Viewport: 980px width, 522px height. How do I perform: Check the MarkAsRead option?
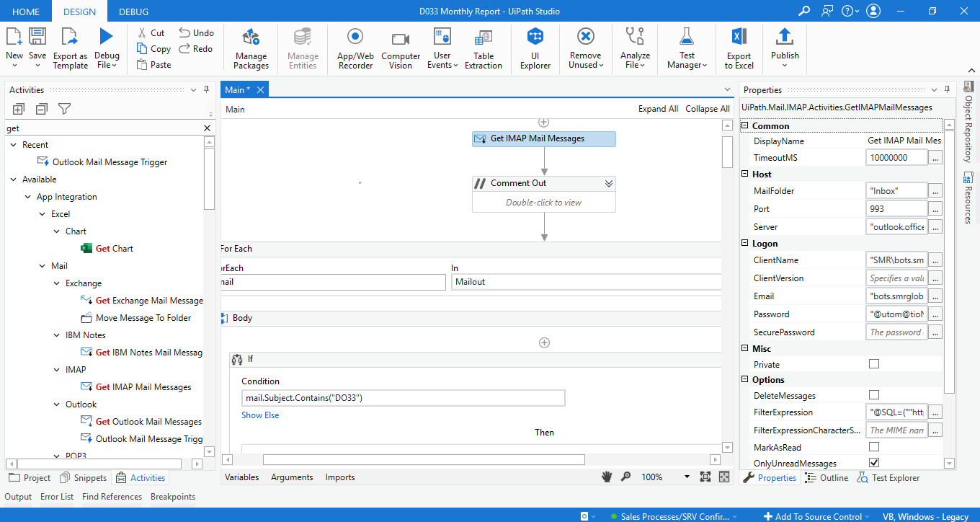click(874, 447)
